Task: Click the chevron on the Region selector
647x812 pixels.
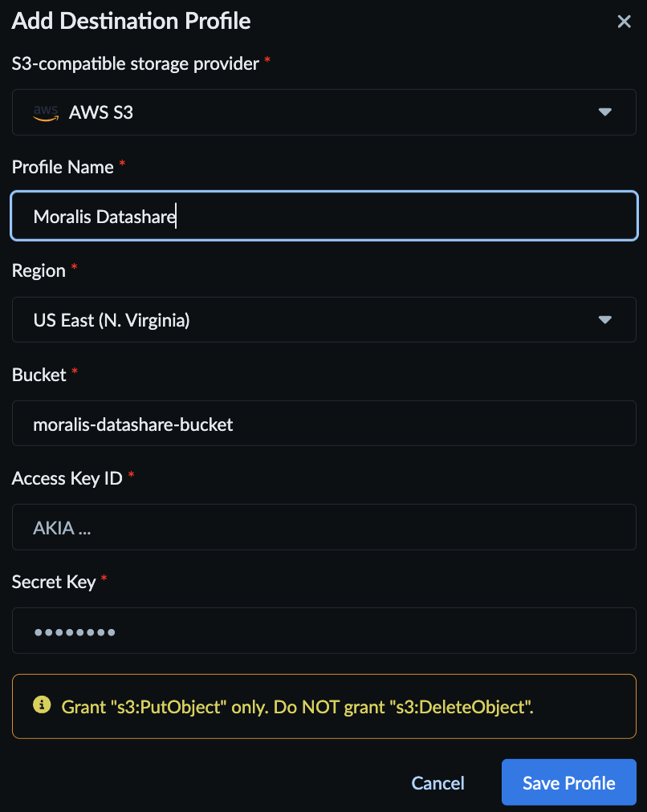Action: tap(605, 319)
